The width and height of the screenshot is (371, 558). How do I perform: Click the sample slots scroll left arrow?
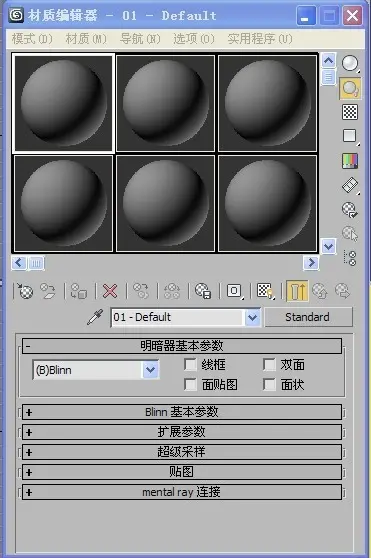(x=19, y=263)
